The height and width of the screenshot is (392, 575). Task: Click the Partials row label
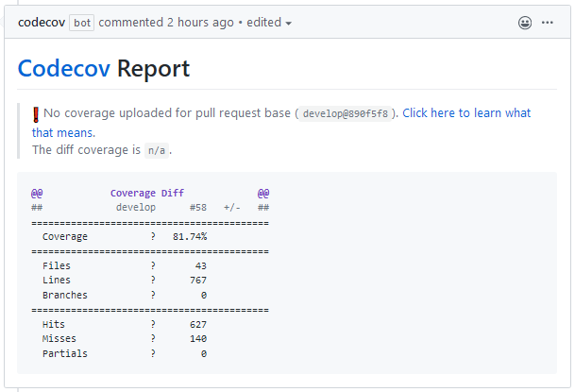click(65, 354)
